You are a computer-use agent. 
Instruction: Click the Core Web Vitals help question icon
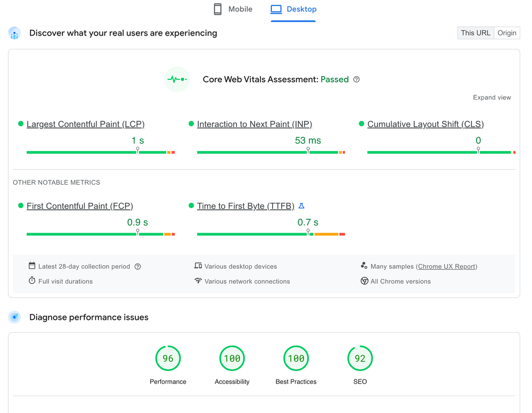click(356, 79)
